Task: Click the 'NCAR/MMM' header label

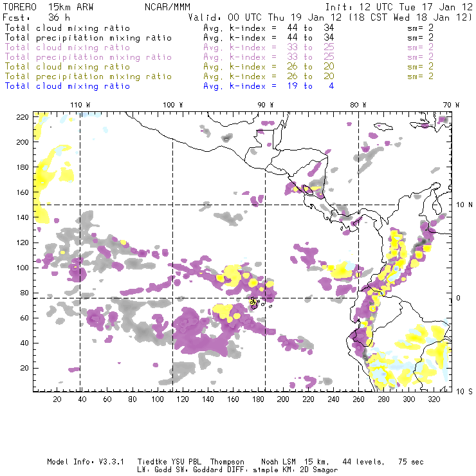Action: (167, 6)
